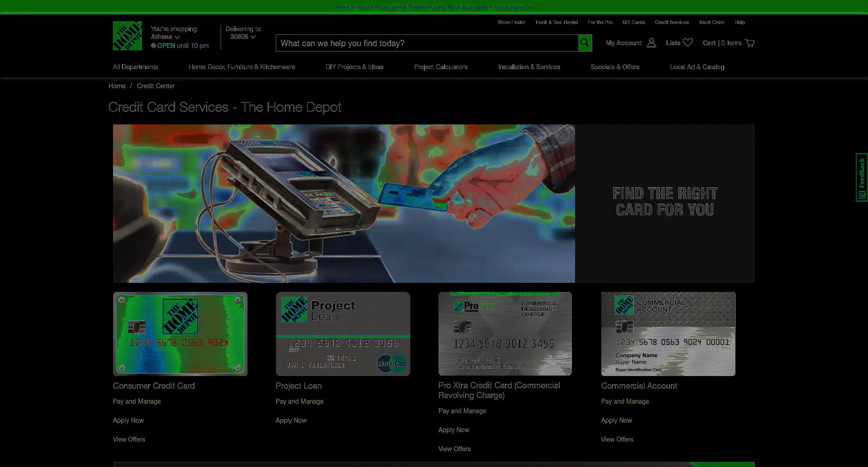The width and height of the screenshot is (868, 467).
Task: Click 'Credit Card Services - The Home Depot' title
Action: (225, 107)
